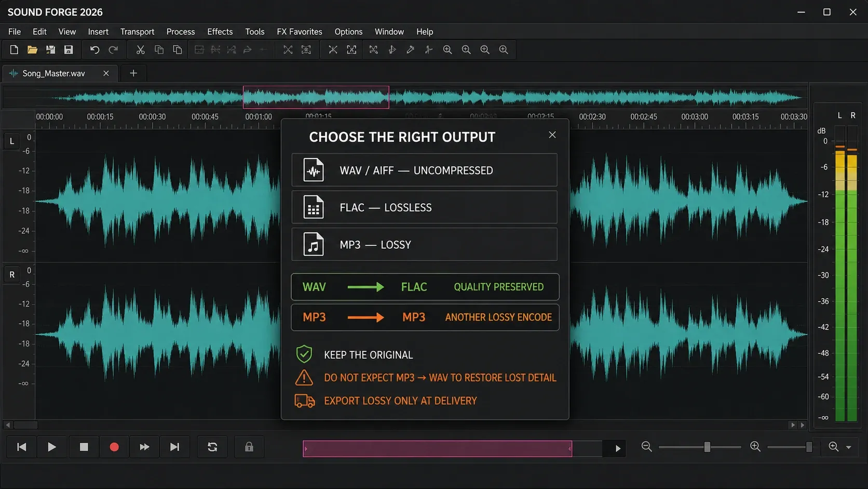Click the zoom out magnifier beside the bottom slider

click(x=646, y=446)
